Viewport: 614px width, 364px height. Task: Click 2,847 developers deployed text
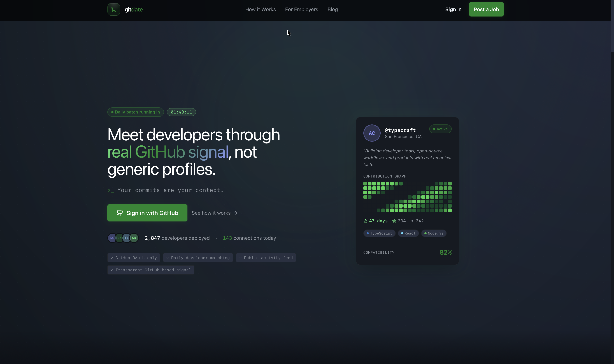pyautogui.click(x=177, y=238)
